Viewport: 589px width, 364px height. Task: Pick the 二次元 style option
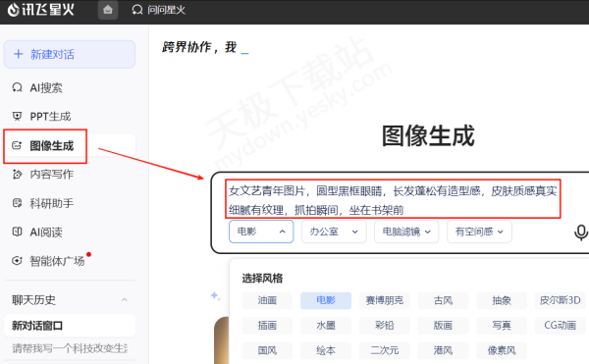click(384, 350)
